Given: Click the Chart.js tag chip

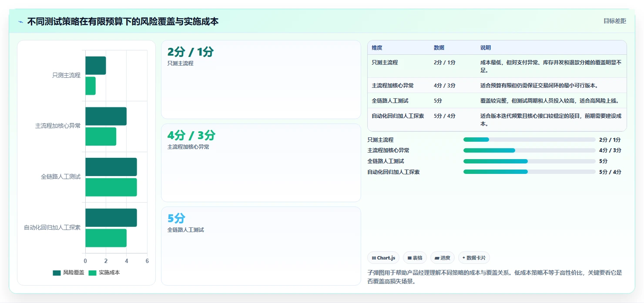Looking at the screenshot, I should click(x=383, y=258).
